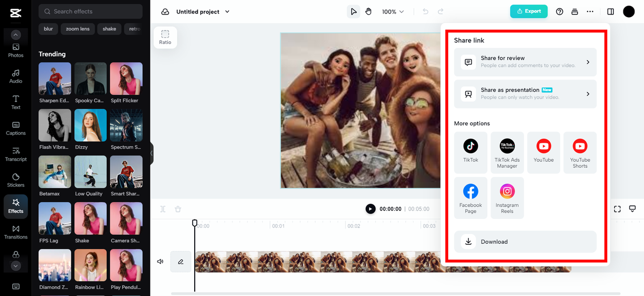Viewport: 644px width, 296px height.
Task: Open Share for review option
Action: coord(525,62)
